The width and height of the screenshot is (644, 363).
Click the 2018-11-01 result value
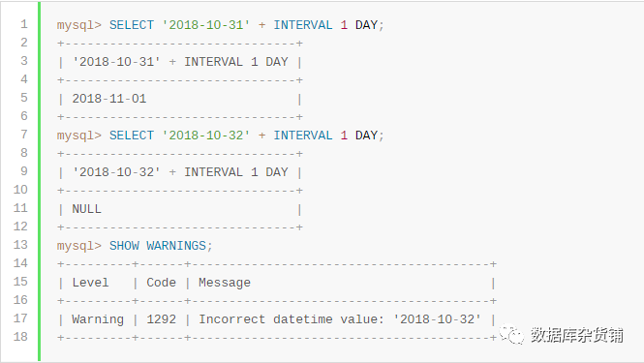click(x=109, y=99)
